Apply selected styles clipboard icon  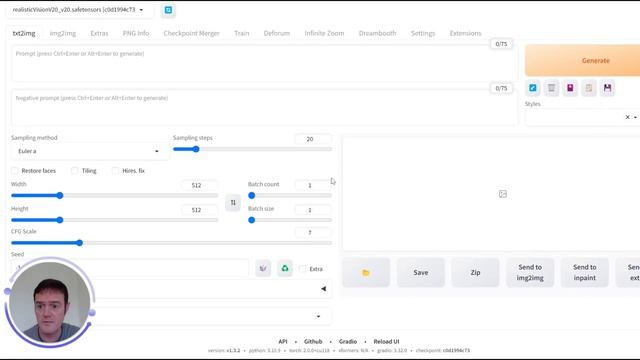[589, 88]
